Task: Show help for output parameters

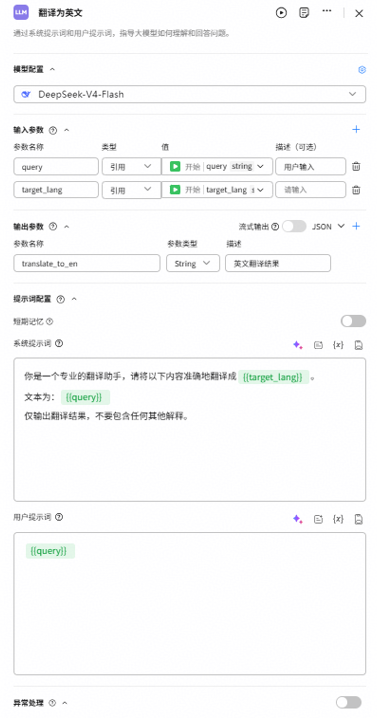Action: [53, 226]
